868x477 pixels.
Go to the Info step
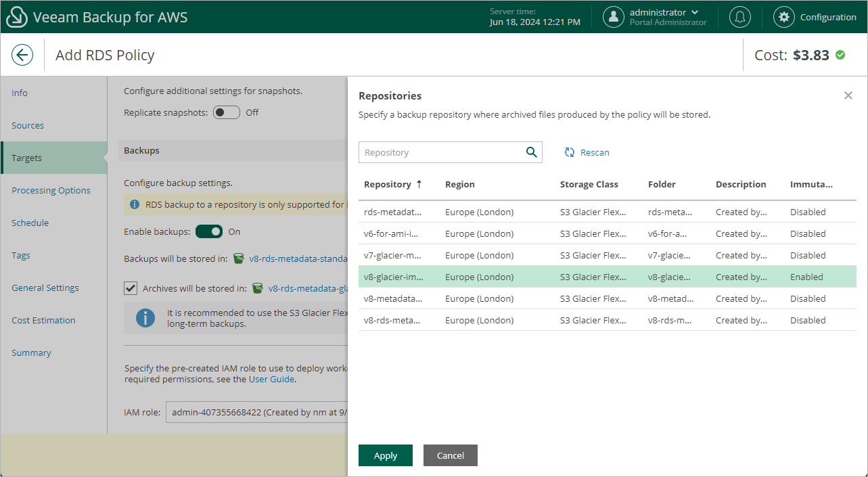[x=20, y=93]
